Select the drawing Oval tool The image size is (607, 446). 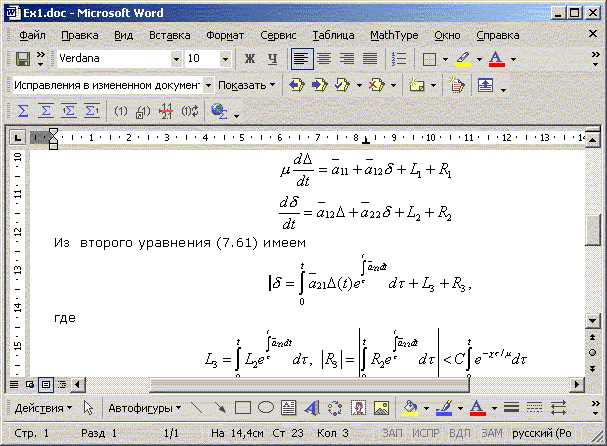pyautogui.click(x=265, y=408)
